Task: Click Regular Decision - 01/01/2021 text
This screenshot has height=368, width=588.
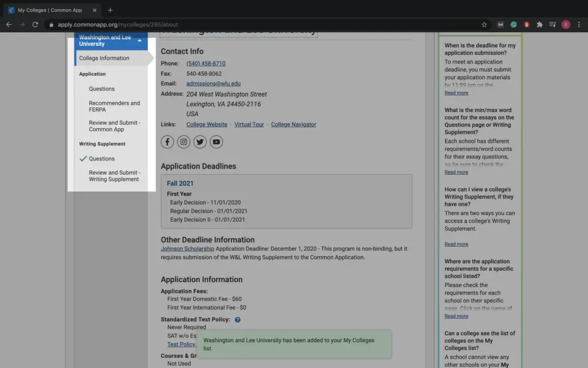Action: (209, 211)
